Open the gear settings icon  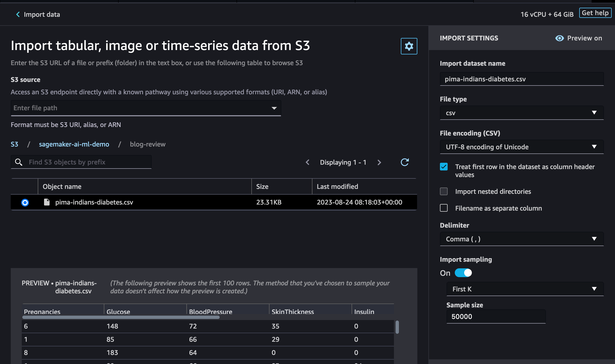(x=409, y=46)
